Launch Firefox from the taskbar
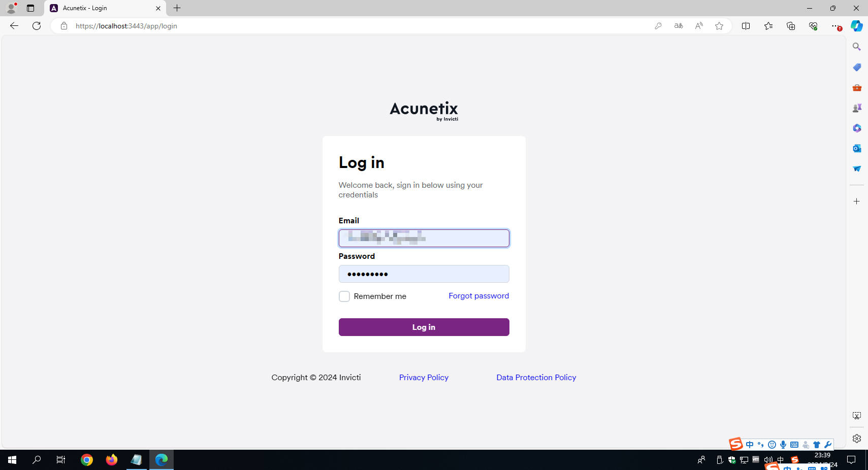The width and height of the screenshot is (868, 470). coord(112,460)
